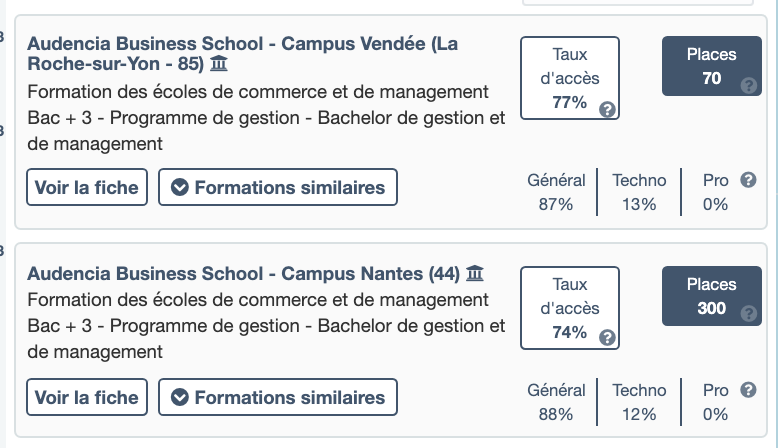Expand Formations similaires for Campus Vendée
The width and height of the screenshot is (778, 448).
(278, 187)
